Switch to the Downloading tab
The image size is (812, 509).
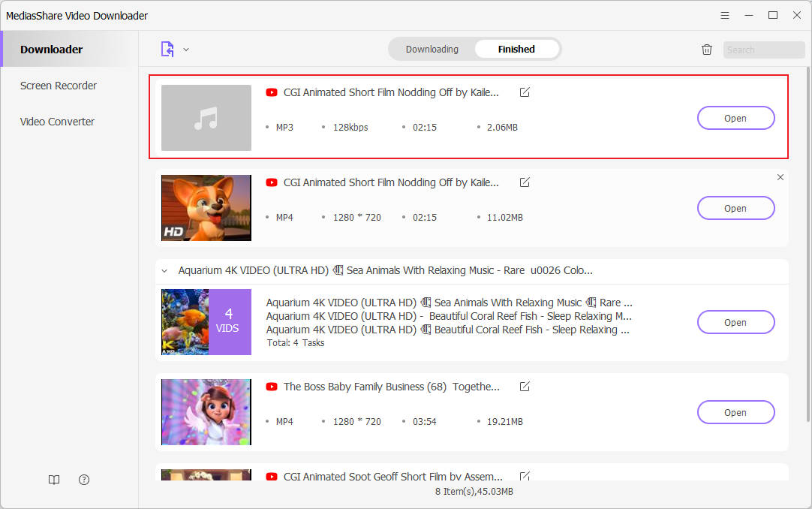[x=432, y=48]
